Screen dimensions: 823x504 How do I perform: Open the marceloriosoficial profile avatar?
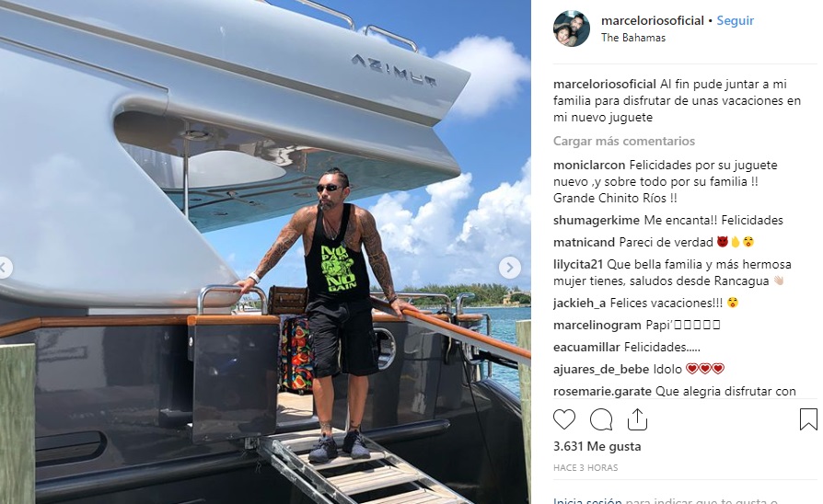(x=572, y=29)
